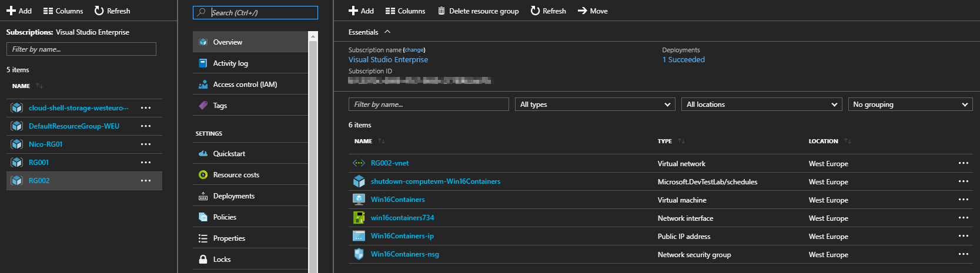Click the Win16Containers virtual machine icon

359,200
